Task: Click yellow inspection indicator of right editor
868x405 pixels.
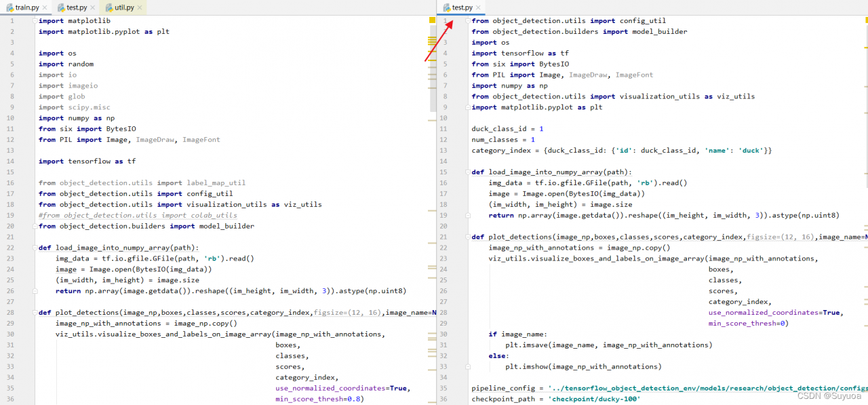Action: click(865, 20)
